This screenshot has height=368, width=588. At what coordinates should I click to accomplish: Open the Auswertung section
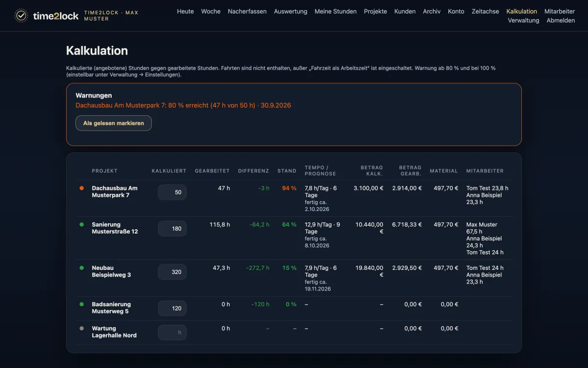(x=291, y=11)
